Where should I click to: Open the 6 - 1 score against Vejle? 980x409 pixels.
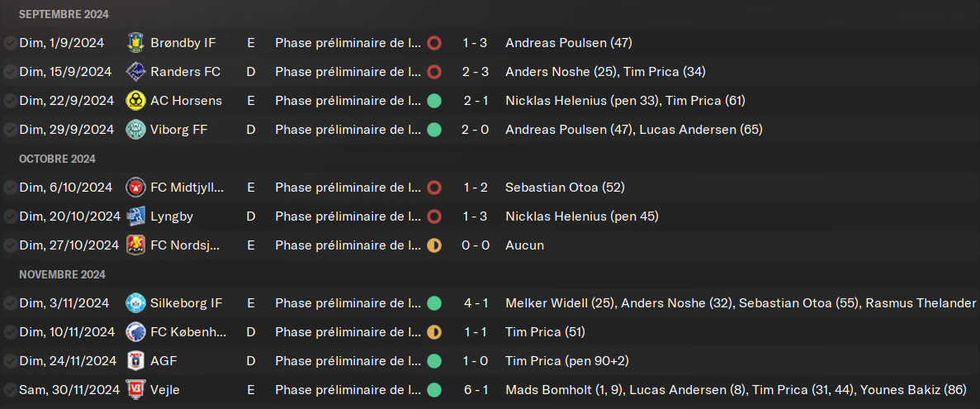coord(475,390)
